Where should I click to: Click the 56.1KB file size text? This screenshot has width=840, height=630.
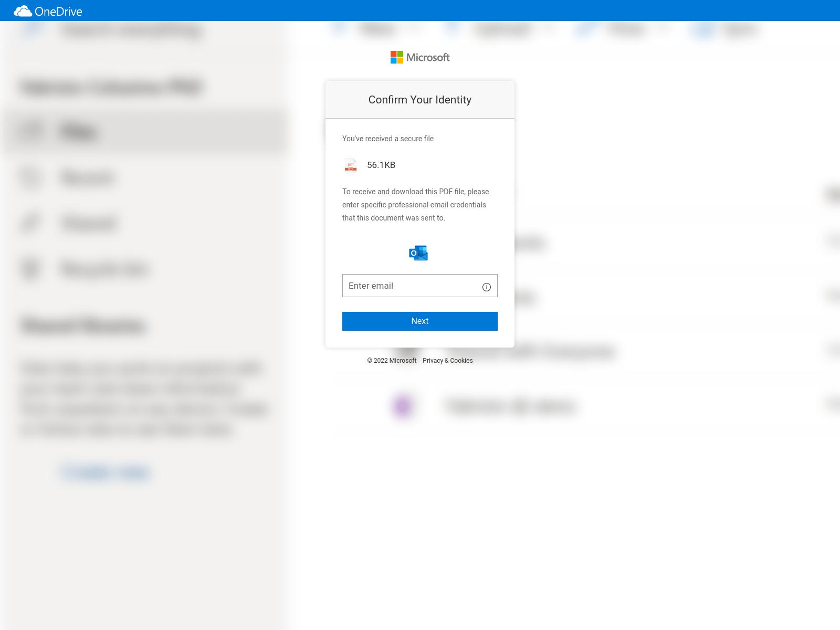[x=381, y=165]
